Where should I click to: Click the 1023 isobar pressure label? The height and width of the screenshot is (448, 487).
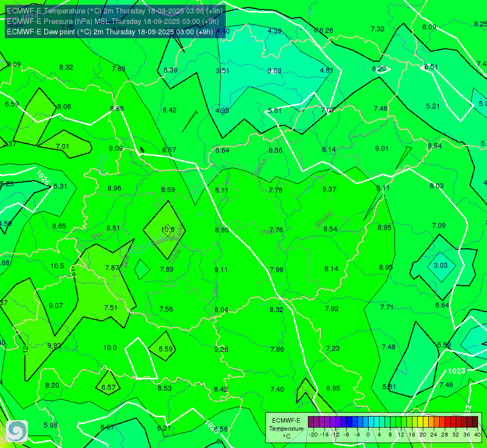[457, 371]
